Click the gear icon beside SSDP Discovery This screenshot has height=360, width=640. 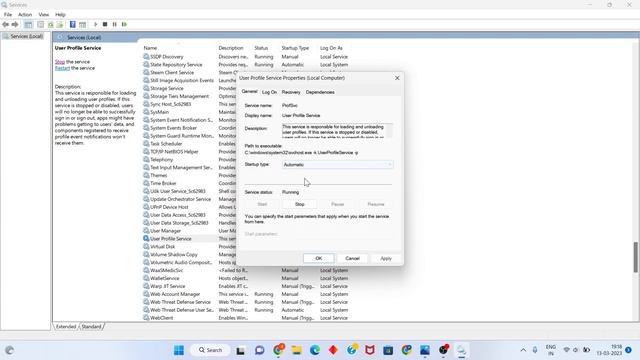point(146,57)
